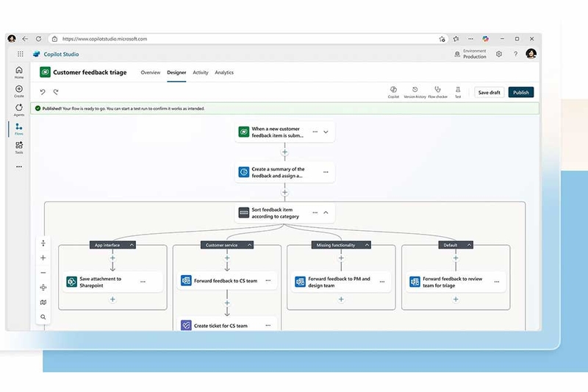588x392 pixels.
Task: Collapse the App interface branch
Action: 132,245
